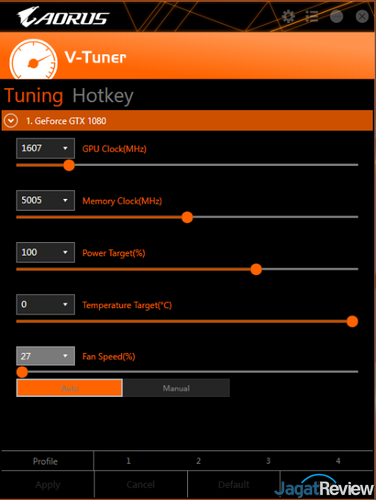Viewport: 376px width, 500px height.
Task: Set fan mode to Manual
Action: [x=176, y=388]
